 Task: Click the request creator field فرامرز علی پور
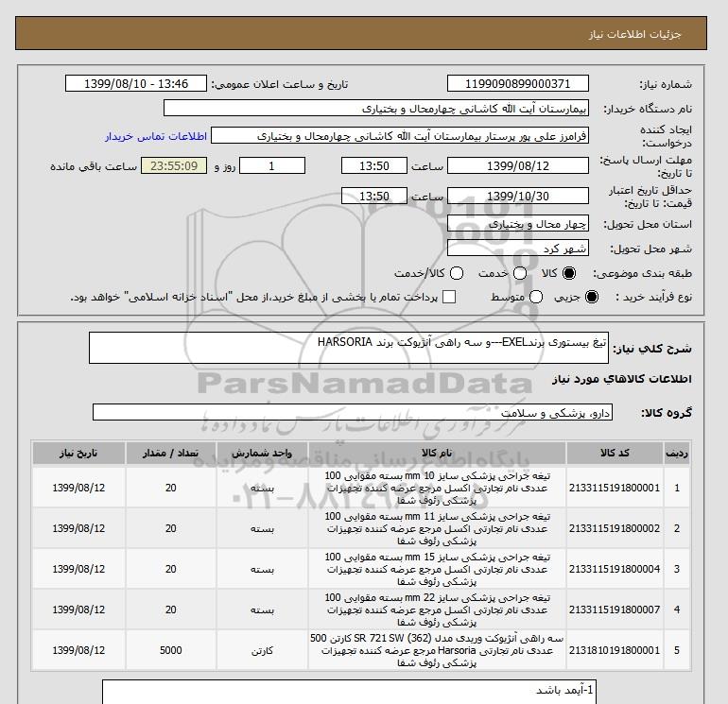click(400, 136)
